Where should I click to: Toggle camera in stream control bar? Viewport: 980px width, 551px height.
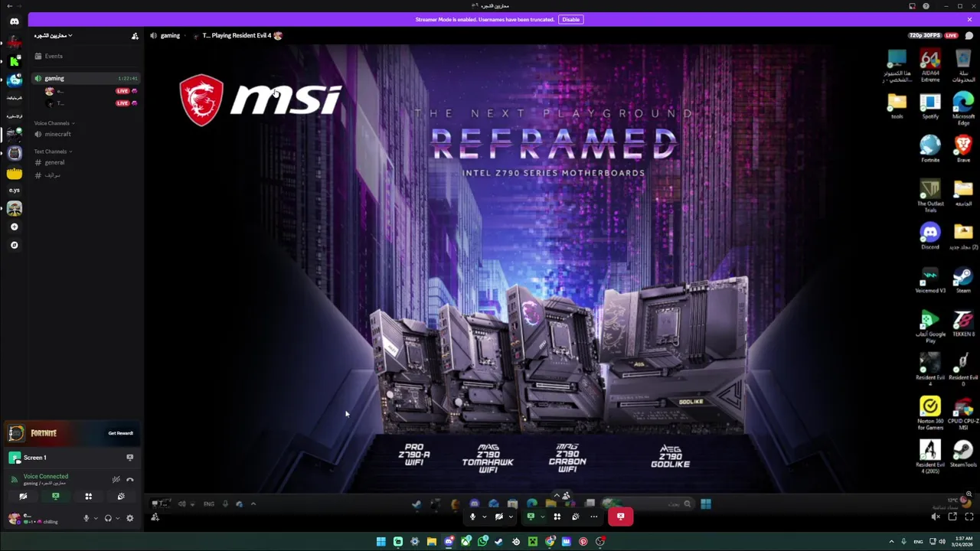pyautogui.click(x=499, y=517)
